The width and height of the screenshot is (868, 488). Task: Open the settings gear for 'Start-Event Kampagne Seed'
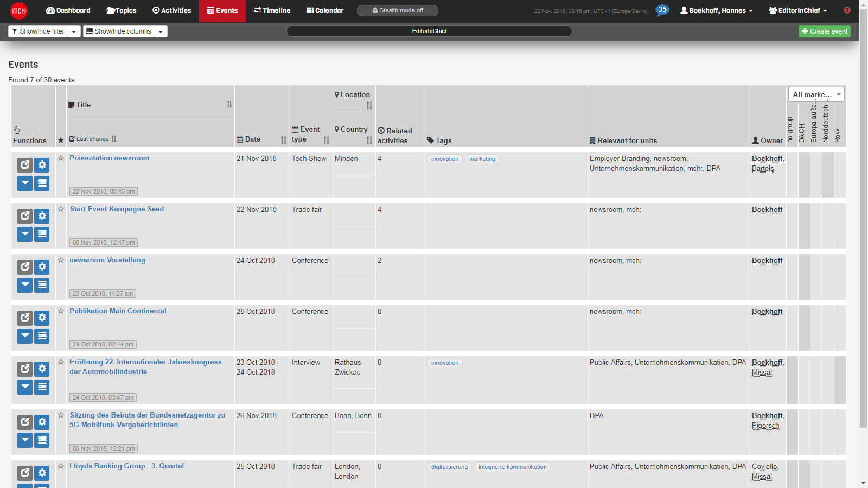(42, 216)
